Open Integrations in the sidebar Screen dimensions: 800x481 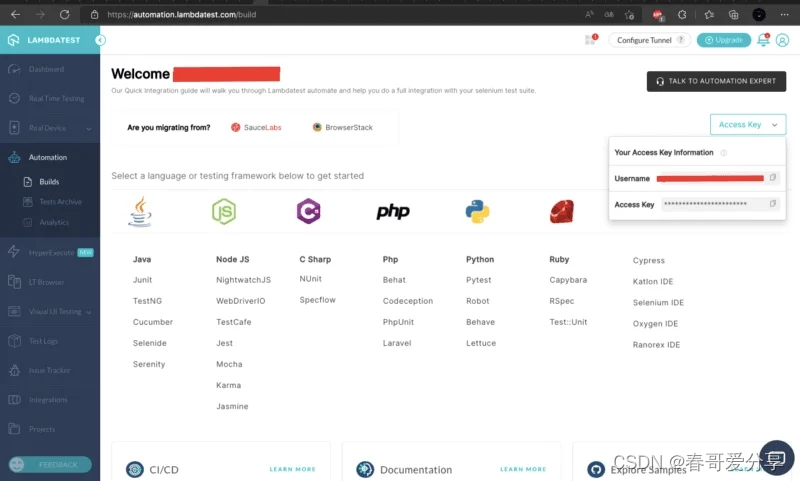pyautogui.click(x=50, y=400)
